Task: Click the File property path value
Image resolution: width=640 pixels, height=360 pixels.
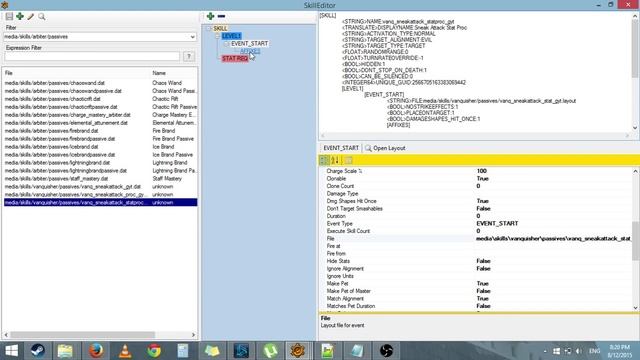Action: click(x=553, y=238)
